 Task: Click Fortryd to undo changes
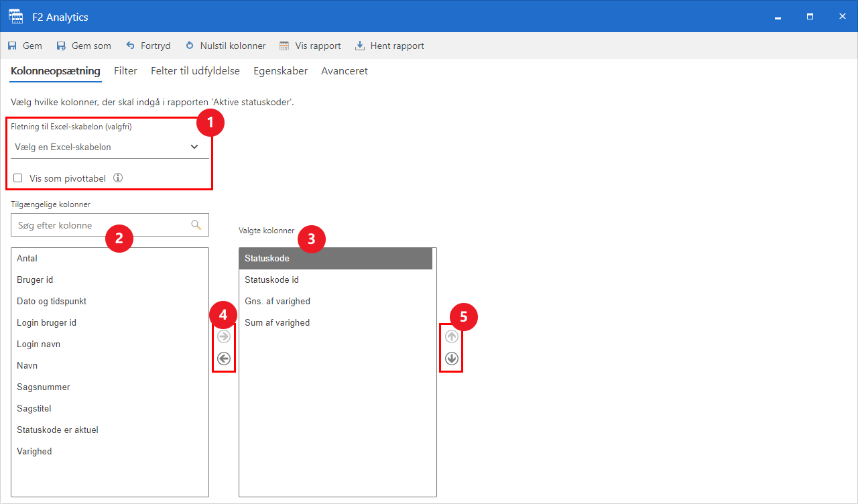(x=148, y=46)
